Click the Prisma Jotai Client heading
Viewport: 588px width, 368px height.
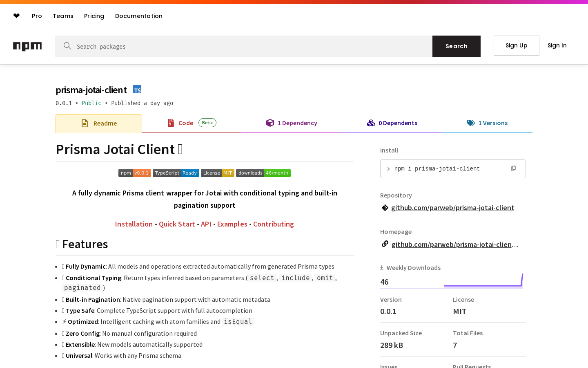[119, 149]
